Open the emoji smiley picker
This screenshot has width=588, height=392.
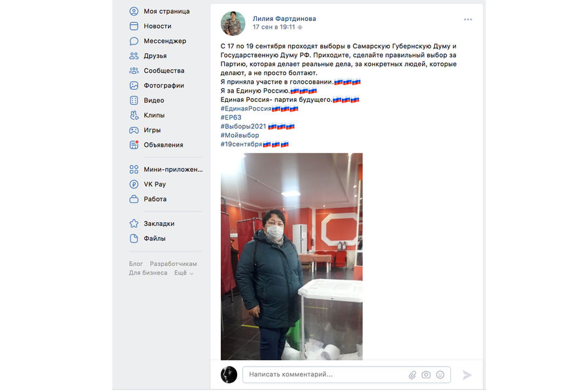pos(440,375)
